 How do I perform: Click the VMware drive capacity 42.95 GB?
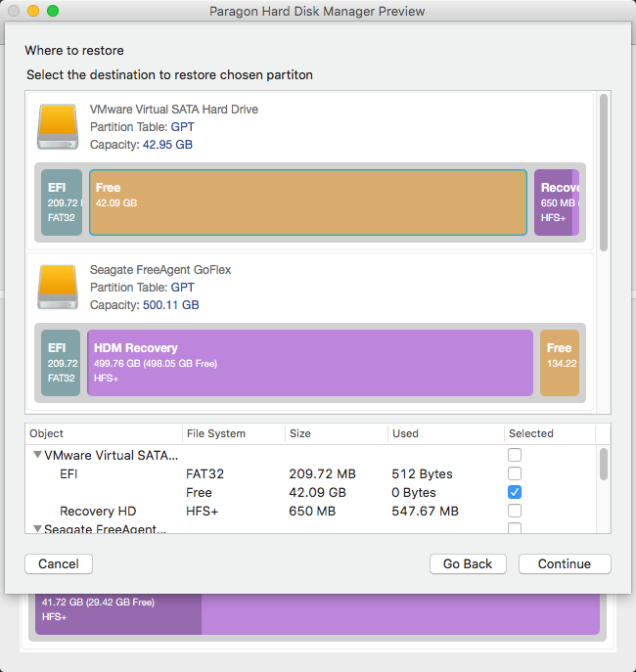[167, 145]
